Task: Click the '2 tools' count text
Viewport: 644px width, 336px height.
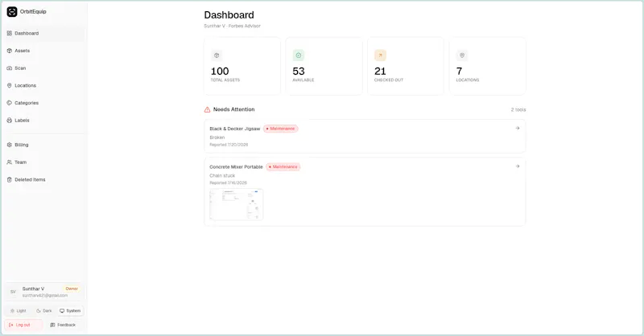Action: 518,110
